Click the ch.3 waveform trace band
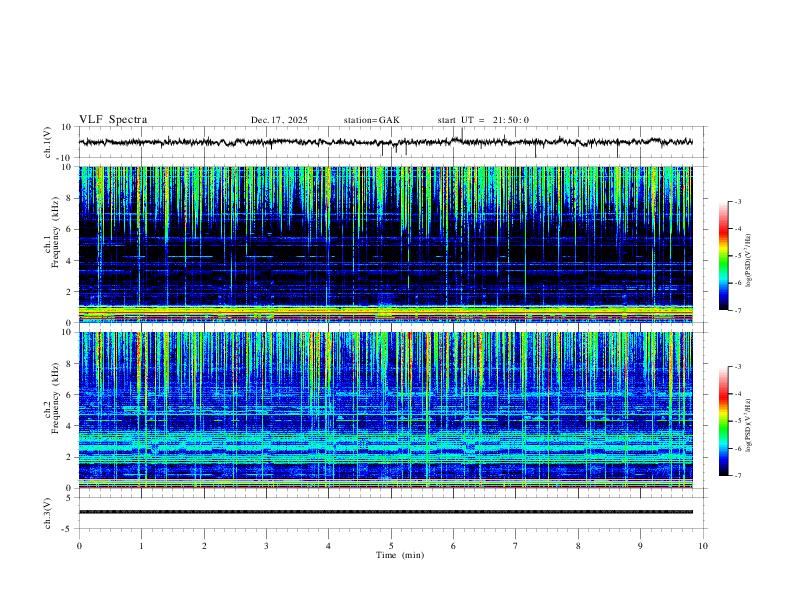 386,512
